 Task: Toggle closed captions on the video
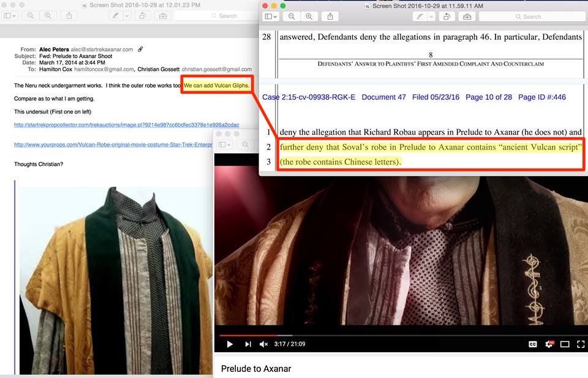click(x=532, y=344)
